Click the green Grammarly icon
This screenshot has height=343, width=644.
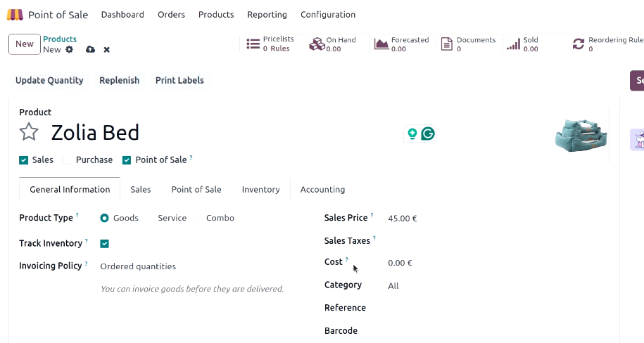pos(428,134)
